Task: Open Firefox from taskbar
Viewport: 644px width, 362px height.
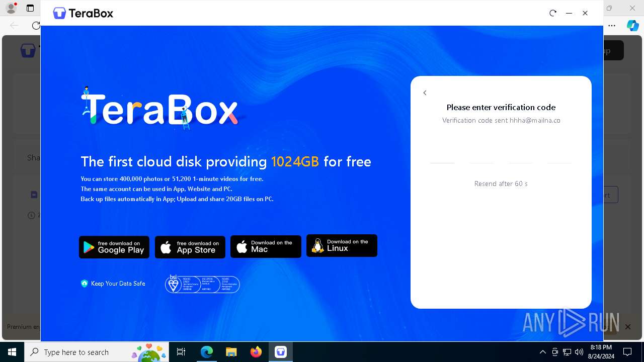Action: pyautogui.click(x=256, y=352)
